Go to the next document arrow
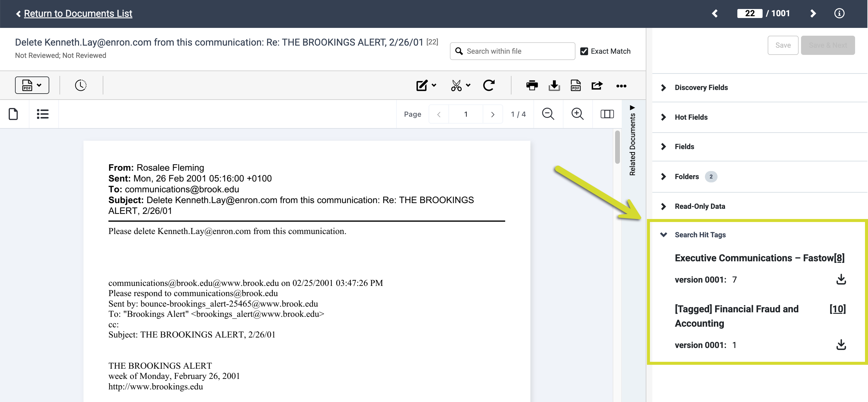This screenshot has width=868, height=402. tap(813, 13)
